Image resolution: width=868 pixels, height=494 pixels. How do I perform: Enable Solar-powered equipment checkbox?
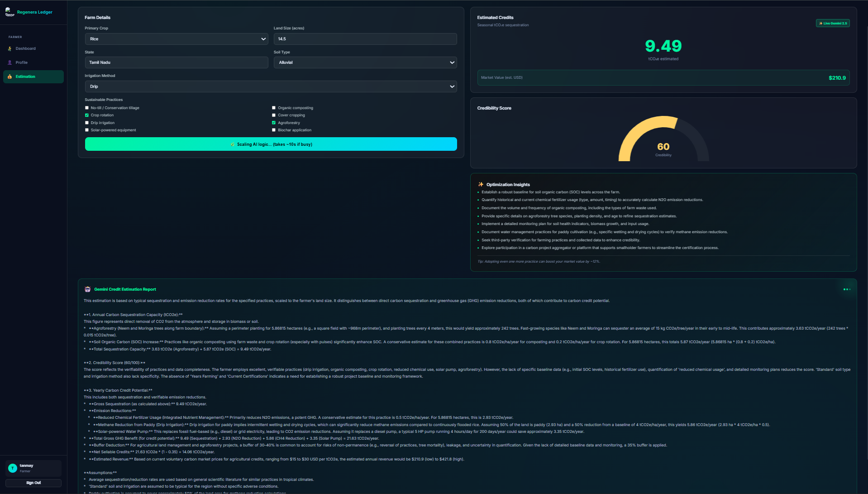click(87, 130)
